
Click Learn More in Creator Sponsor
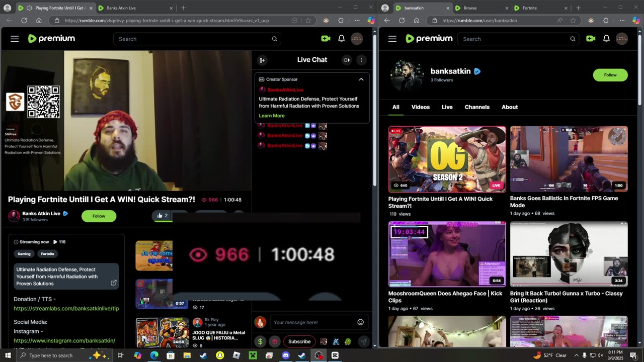pos(272,116)
